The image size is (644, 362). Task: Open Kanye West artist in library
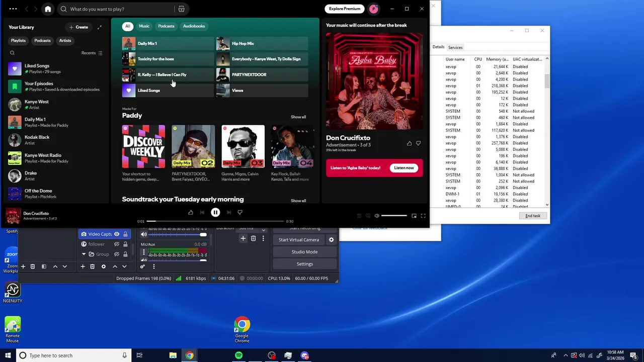(55, 105)
